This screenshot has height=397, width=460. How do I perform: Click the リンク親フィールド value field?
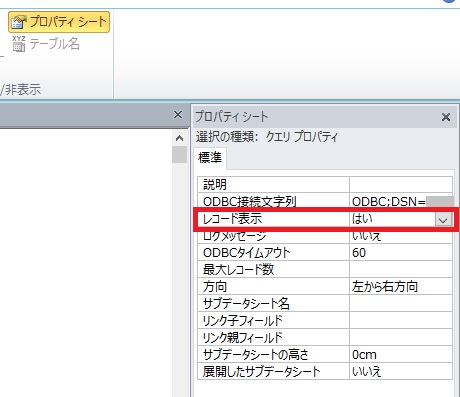[x=401, y=338]
